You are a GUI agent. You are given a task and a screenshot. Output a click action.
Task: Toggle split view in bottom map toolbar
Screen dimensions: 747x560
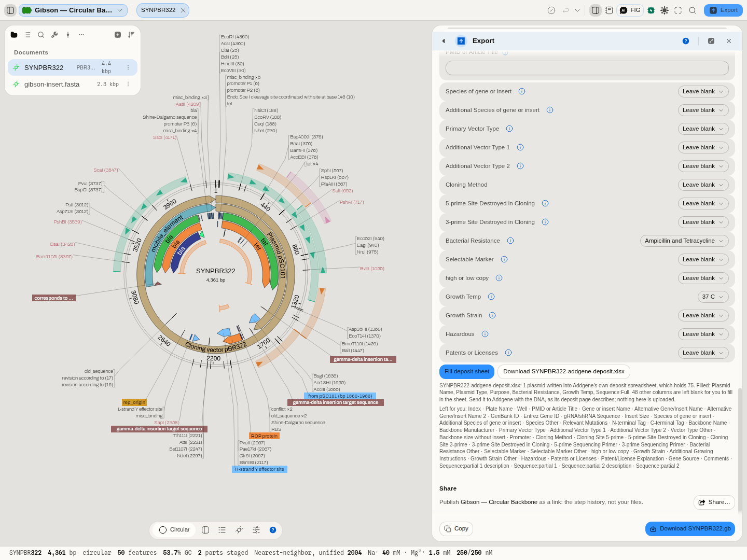tap(205, 530)
